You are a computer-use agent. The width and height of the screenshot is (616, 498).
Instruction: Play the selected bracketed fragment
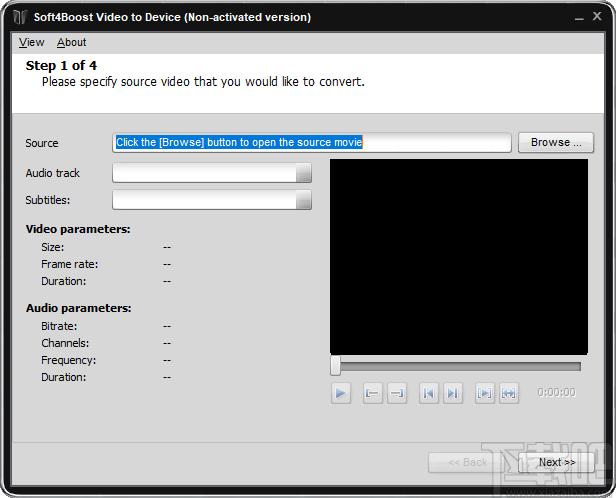[x=484, y=393]
